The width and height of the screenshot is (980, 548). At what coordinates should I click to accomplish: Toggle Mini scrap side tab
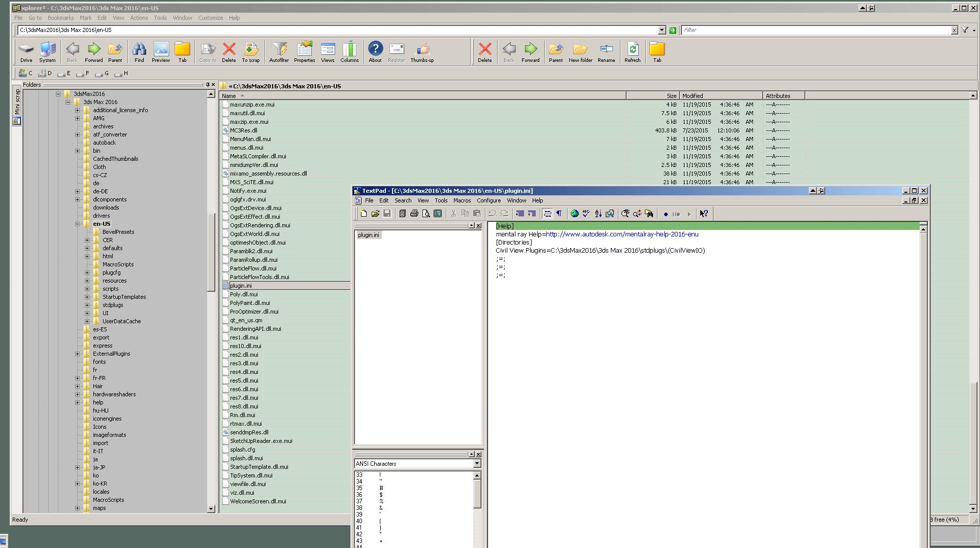coord(17,106)
